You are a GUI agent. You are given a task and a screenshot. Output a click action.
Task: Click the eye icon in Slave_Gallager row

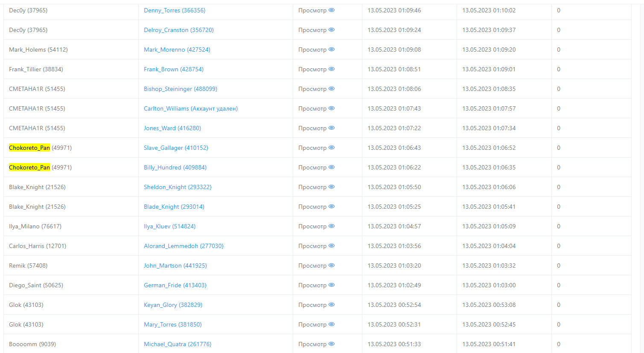pyautogui.click(x=332, y=148)
